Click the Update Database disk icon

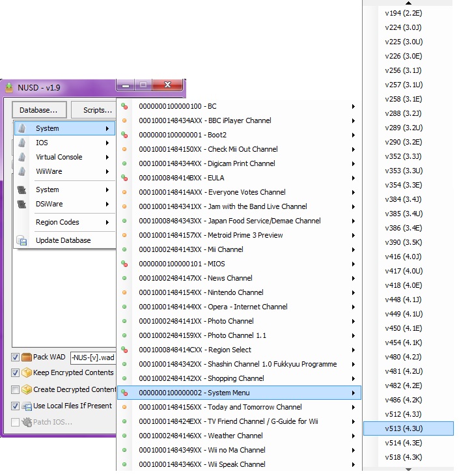point(22,241)
